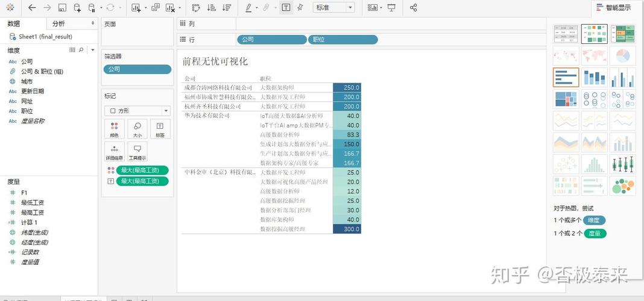Click the color 最大(最高工资) pill in marks
The height and width of the screenshot is (301, 644).
[x=142, y=170]
